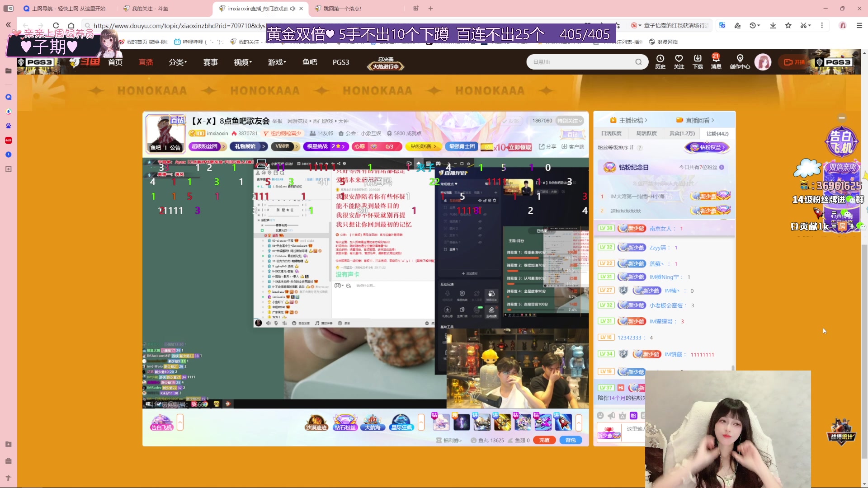Open browser downloads arrow icon
The image size is (868, 488).
(x=773, y=25)
